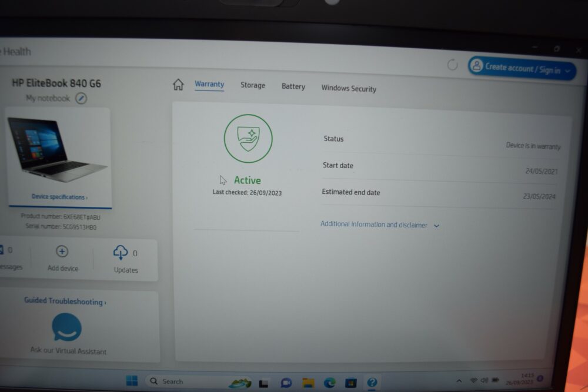The height and width of the screenshot is (392, 588).
Task: Open the taskbar clock and date
Action: (x=520, y=379)
